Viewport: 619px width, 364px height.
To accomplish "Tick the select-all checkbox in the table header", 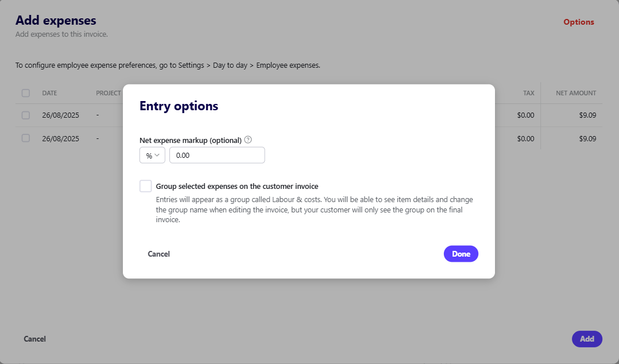I will [x=26, y=93].
